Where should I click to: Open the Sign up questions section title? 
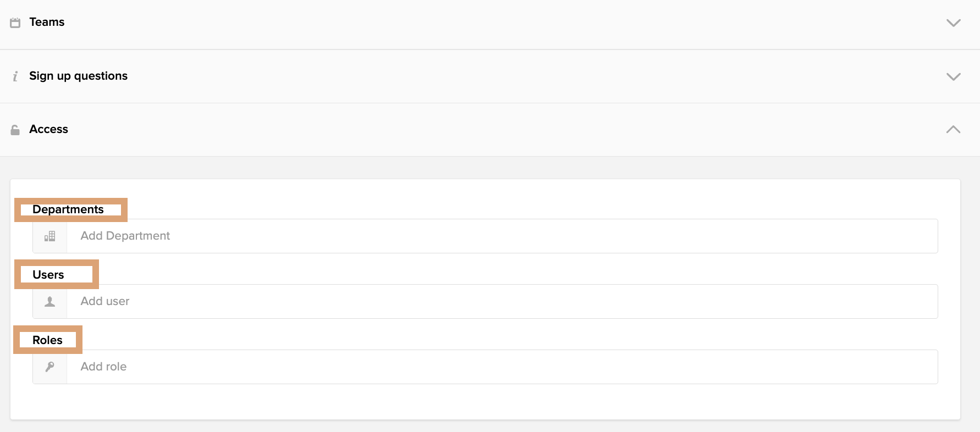coord(78,76)
